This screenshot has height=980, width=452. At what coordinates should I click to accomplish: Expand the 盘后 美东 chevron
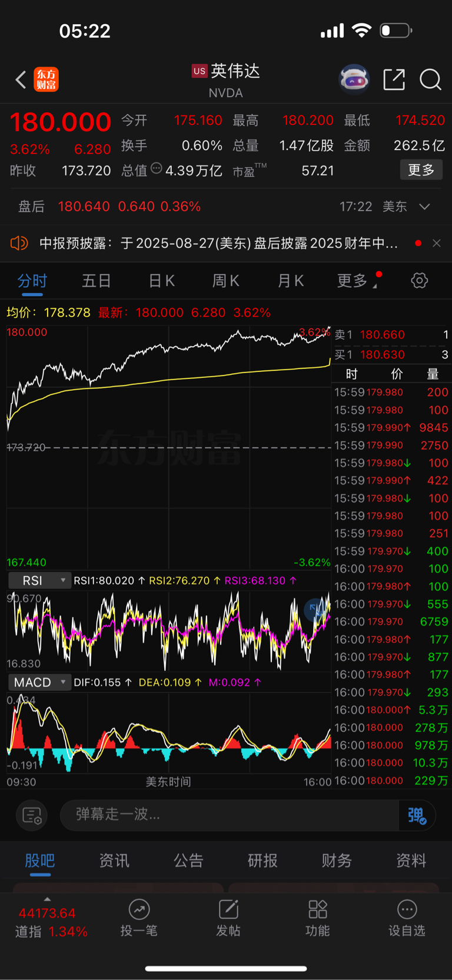[x=424, y=207]
